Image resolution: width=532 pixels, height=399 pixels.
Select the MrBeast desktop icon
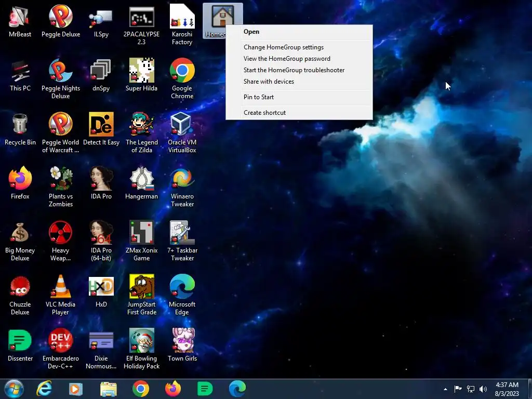20,21
